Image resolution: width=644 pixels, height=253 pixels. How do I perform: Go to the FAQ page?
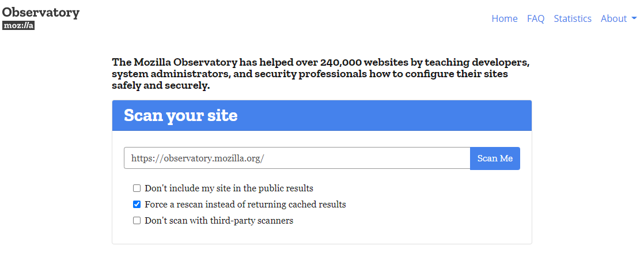[x=535, y=18]
